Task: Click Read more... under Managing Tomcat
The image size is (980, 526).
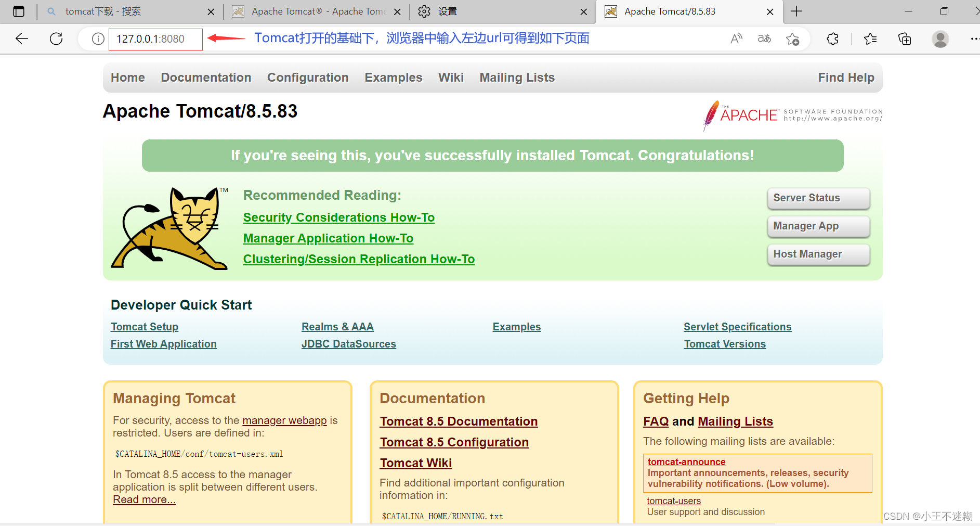Action: pyautogui.click(x=145, y=499)
